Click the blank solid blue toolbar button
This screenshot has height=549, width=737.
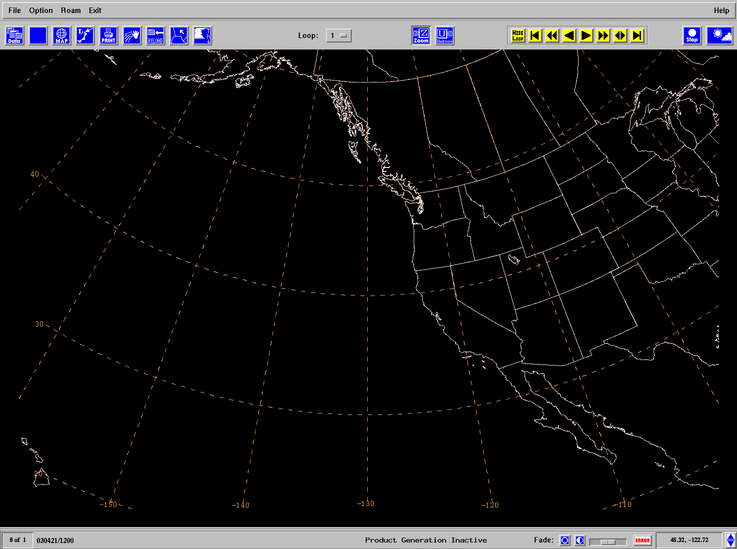[x=38, y=36]
